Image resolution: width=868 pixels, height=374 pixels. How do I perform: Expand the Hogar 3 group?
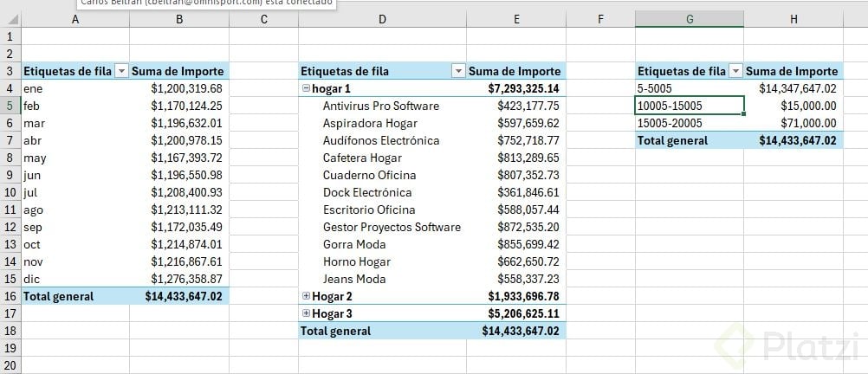(x=306, y=313)
